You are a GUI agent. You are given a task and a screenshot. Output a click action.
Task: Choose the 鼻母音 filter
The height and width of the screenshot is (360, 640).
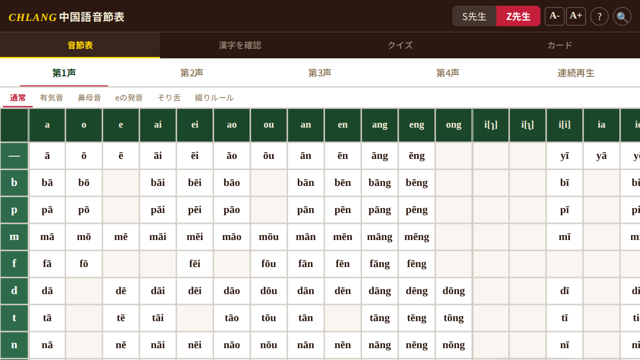[x=89, y=98]
